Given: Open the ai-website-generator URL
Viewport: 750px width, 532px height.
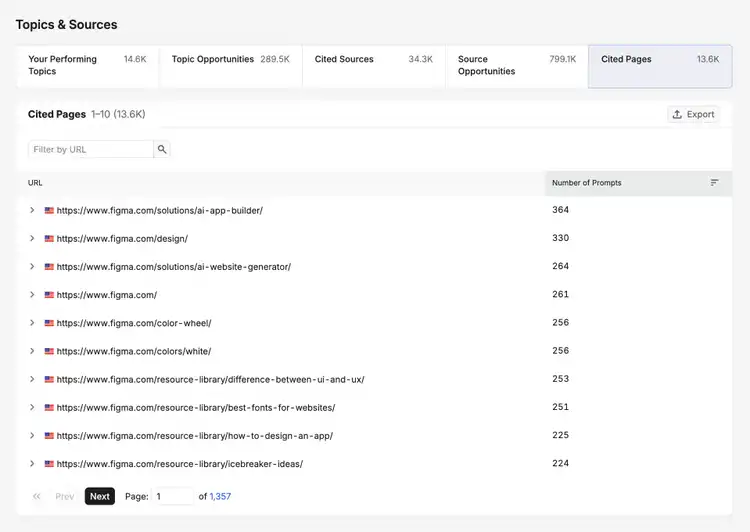Looking at the screenshot, I should click(174, 267).
